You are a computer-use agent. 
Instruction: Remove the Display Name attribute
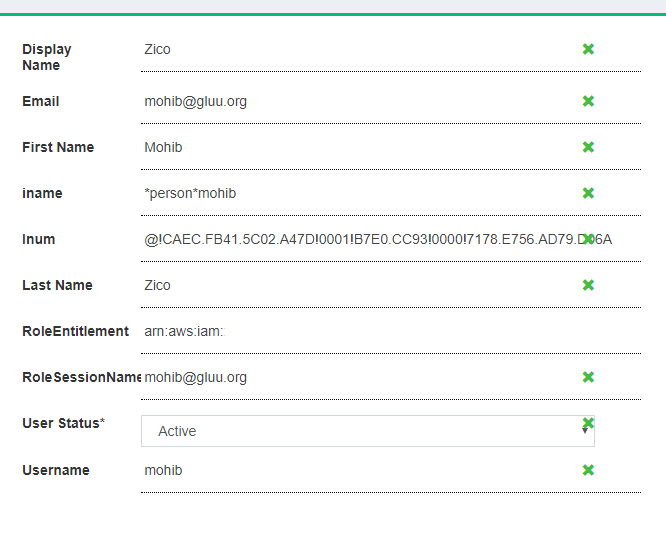coord(588,49)
